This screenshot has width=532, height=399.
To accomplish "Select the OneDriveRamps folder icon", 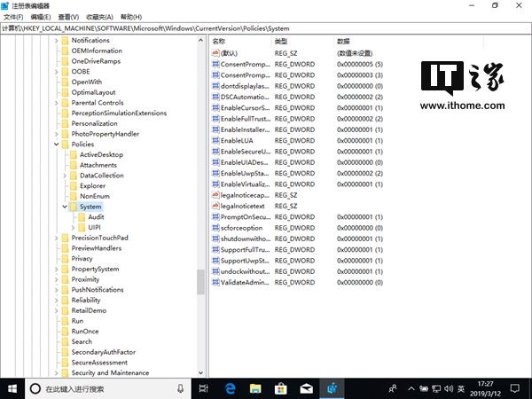I will click(x=65, y=61).
